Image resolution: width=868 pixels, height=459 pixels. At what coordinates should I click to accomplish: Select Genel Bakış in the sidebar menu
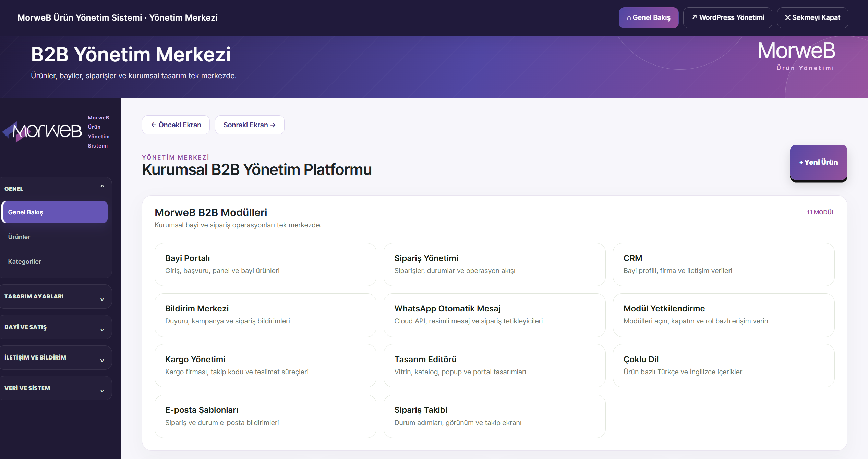pyautogui.click(x=55, y=212)
